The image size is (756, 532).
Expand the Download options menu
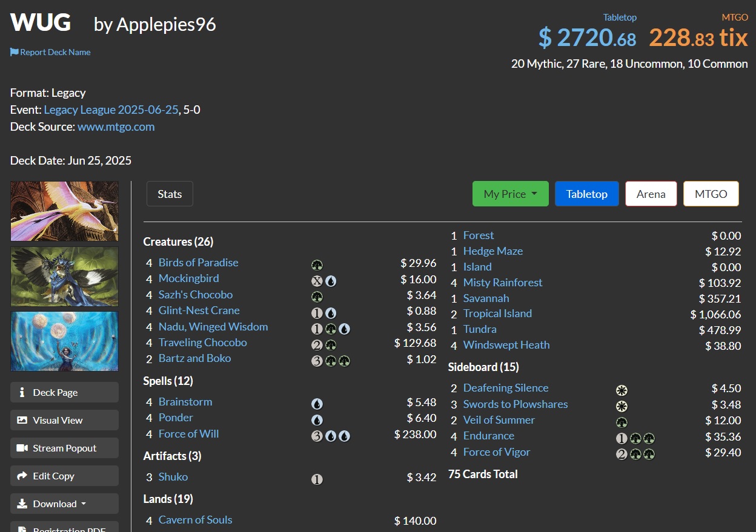pyautogui.click(x=64, y=504)
